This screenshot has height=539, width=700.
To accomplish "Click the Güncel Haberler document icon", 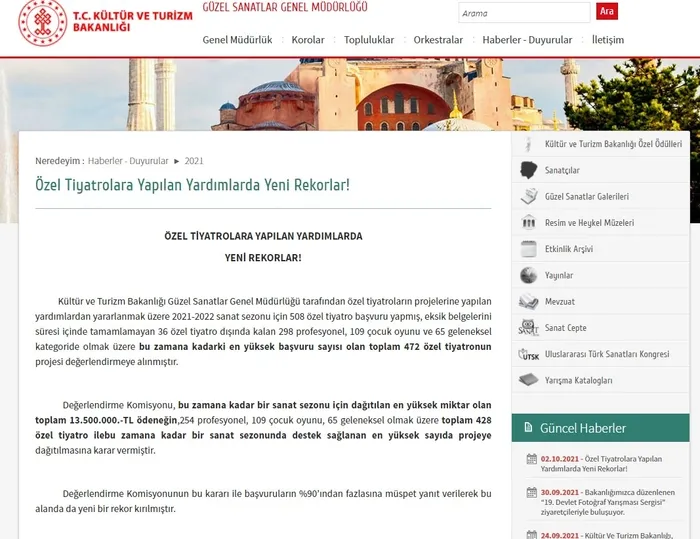I will tap(528, 427).
